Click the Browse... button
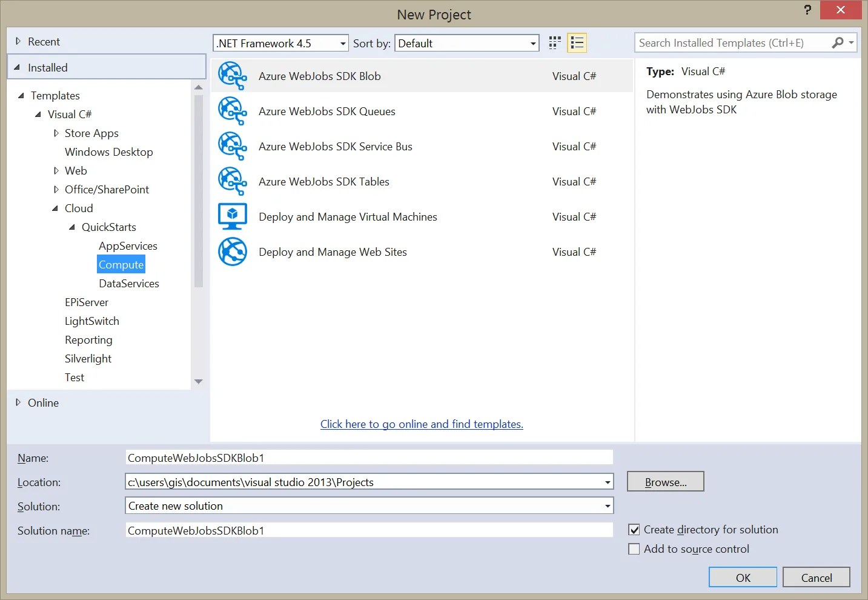This screenshot has width=868, height=600. coord(666,482)
